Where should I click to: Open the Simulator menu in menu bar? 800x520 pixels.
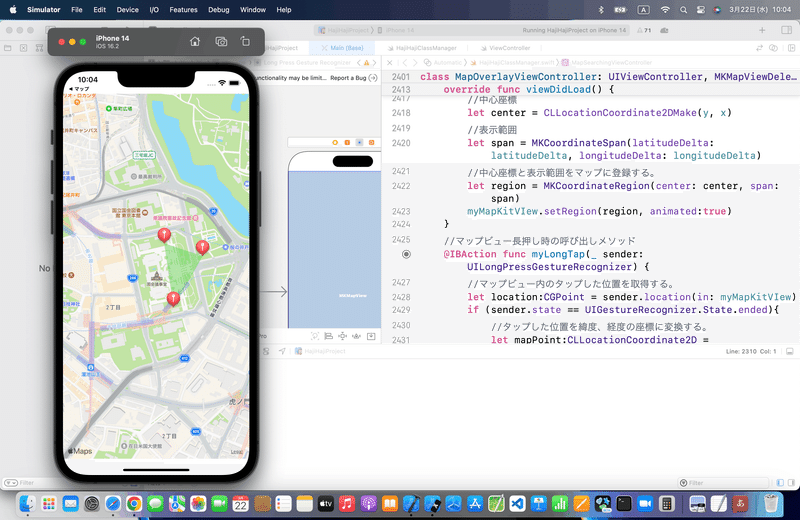click(x=43, y=10)
